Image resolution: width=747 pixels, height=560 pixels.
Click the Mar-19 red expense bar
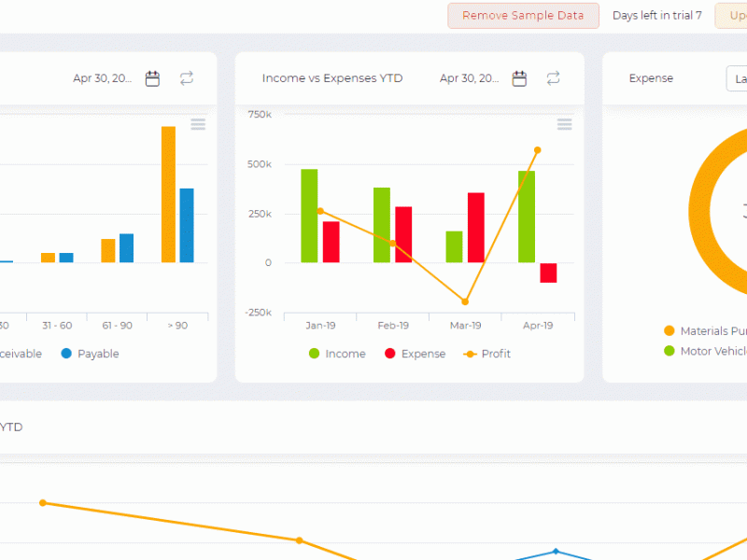(x=476, y=228)
